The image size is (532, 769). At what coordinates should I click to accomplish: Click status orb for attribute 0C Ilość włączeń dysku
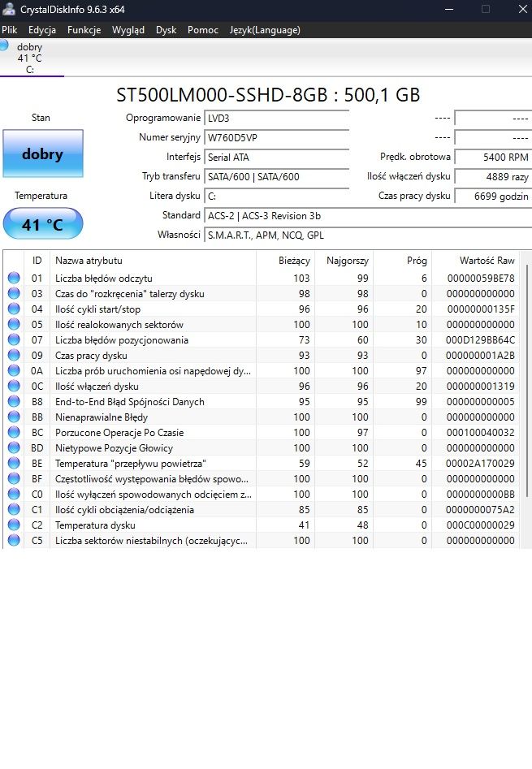point(14,386)
